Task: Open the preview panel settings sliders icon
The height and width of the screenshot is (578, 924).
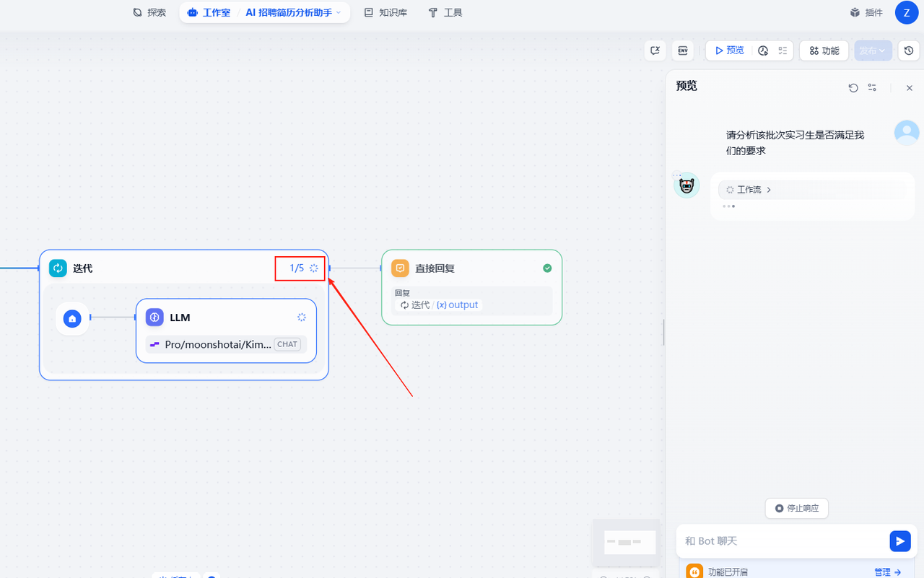Action: pos(872,87)
